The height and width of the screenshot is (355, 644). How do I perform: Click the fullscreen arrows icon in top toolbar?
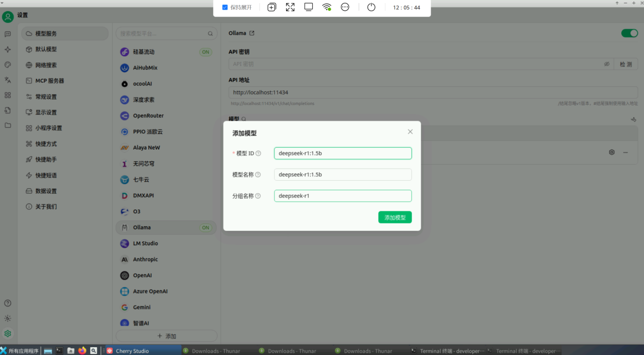point(290,7)
